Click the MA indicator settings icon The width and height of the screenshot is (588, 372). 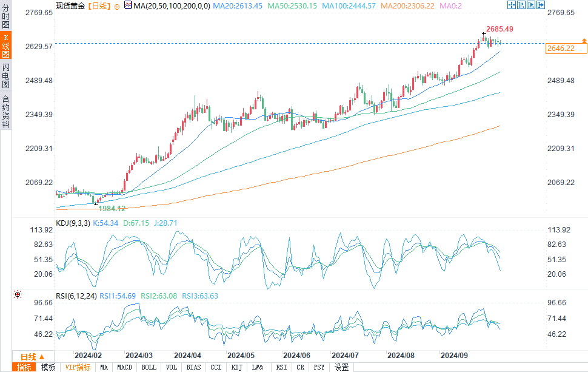[x=127, y=5]
